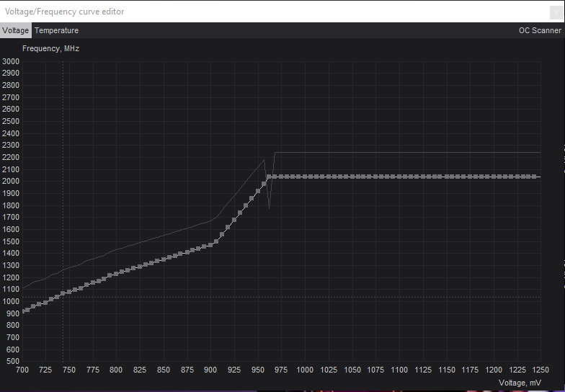The height and width of the screenshot is (392, 565).
Task: Select the curve point at 825 mV
Action: (140, 267)
